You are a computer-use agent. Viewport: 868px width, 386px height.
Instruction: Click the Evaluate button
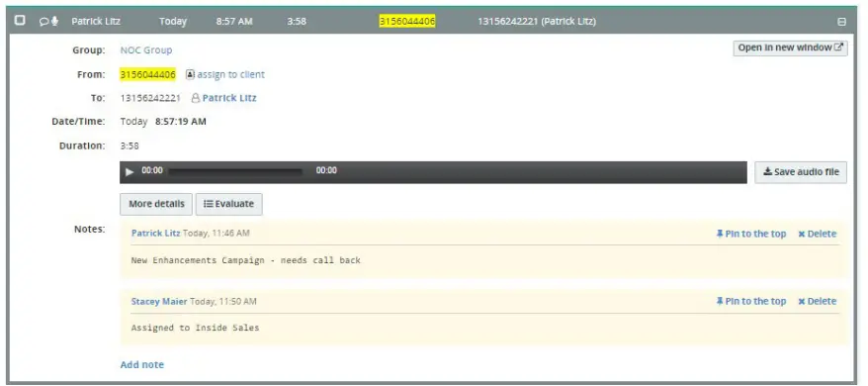click(x=228, y=204)
